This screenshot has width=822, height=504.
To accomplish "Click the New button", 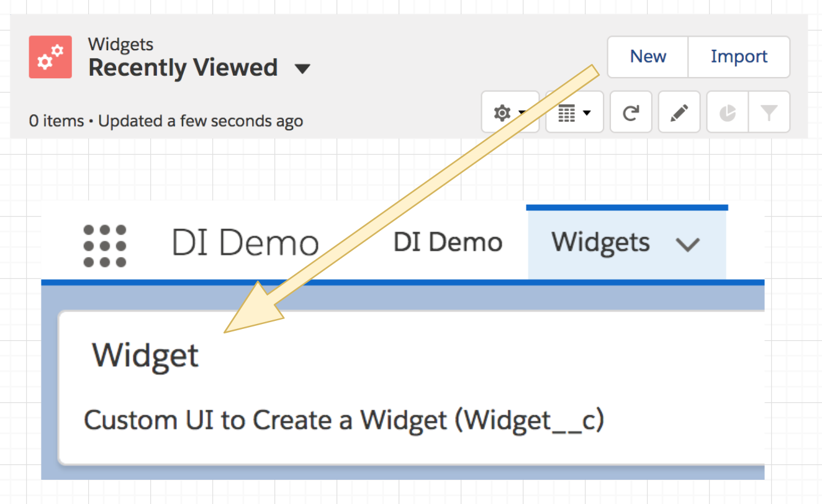I will 648,56.
